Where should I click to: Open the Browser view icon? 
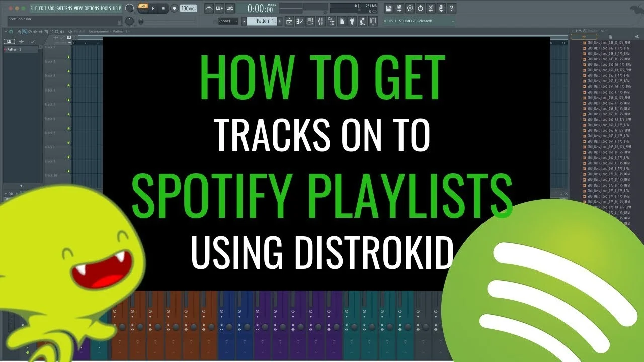pos(331,21)
